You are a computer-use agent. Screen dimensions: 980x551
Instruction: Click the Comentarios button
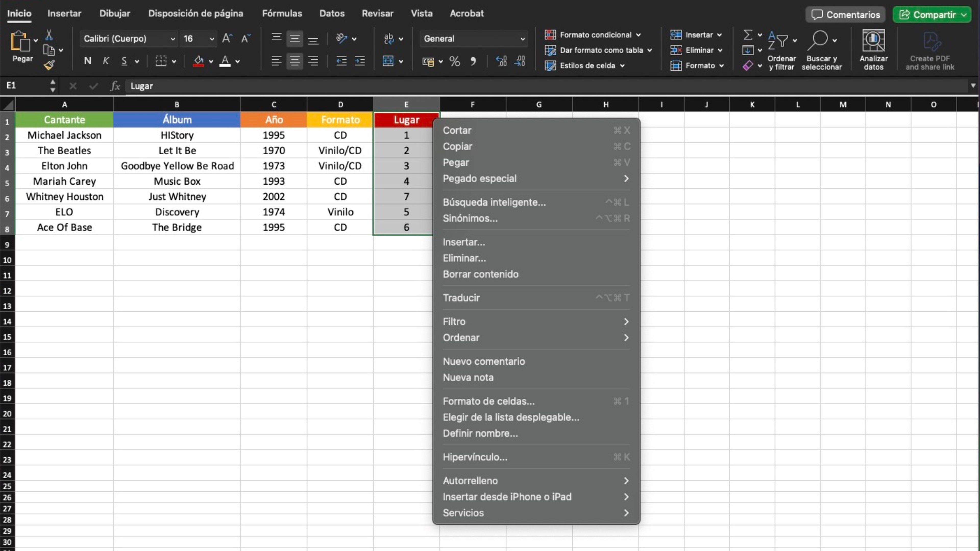click(845, 15)
